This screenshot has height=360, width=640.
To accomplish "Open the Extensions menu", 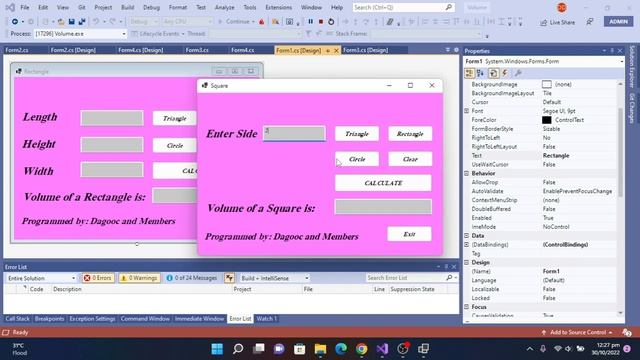I will pos(278,7).
